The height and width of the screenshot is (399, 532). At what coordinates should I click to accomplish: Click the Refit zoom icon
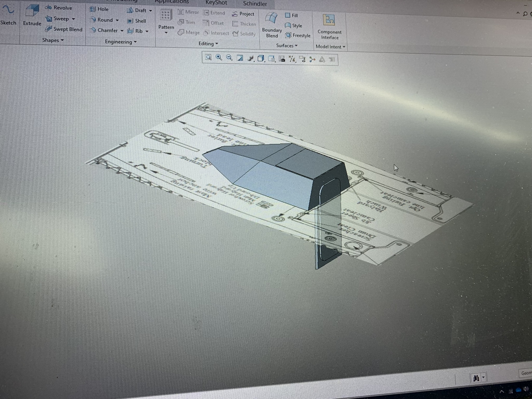tap(208, 57)
